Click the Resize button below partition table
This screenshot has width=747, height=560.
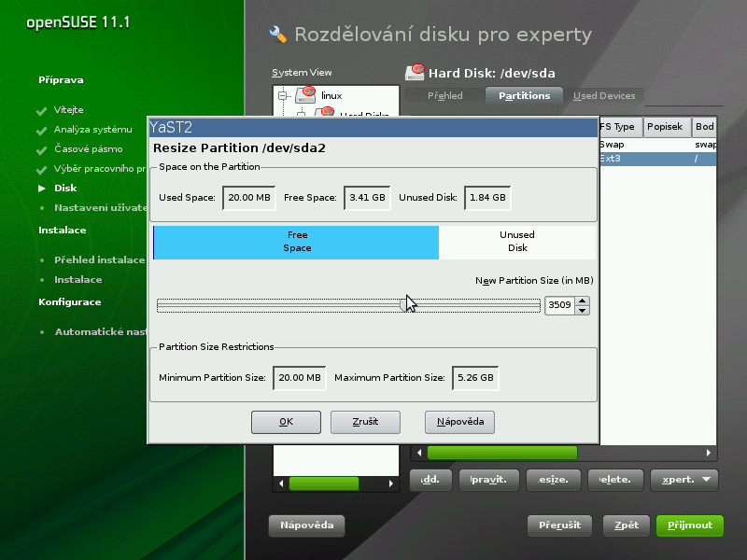click(553, 480)
